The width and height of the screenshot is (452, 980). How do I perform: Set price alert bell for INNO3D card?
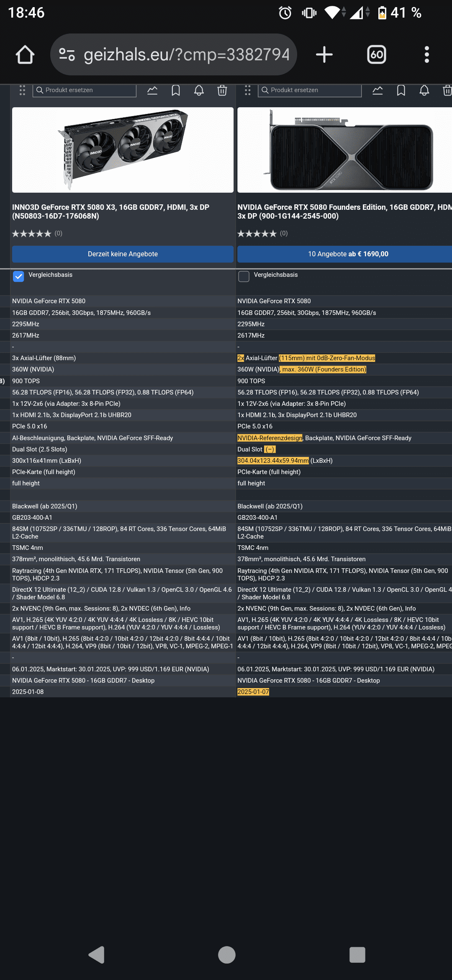click(x=199, y=90)
